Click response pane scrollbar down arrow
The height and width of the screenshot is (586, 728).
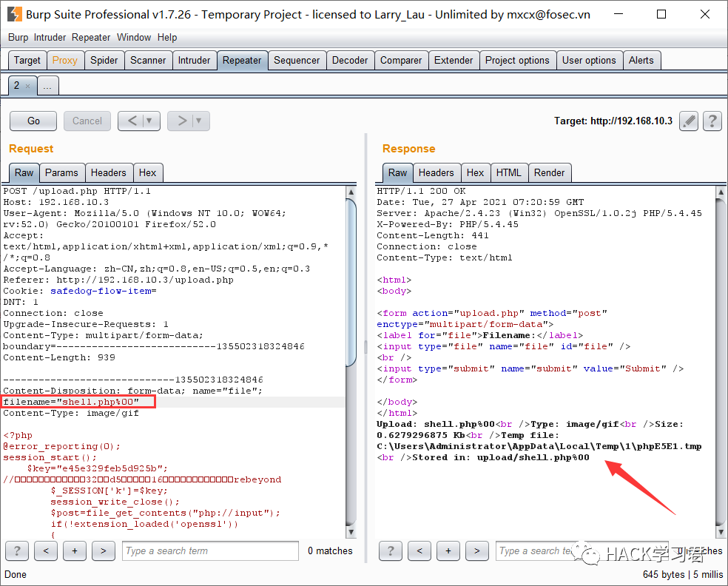click(721, 532)
